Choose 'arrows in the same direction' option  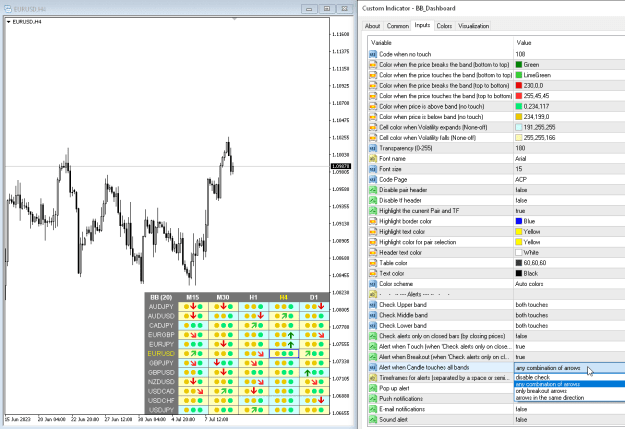tap(570, 398)
